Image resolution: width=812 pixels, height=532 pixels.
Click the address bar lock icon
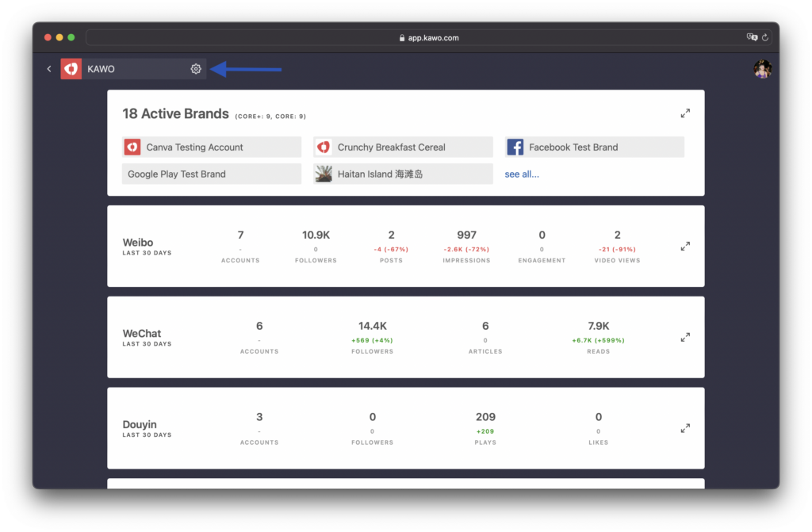[x=402, y=38]
